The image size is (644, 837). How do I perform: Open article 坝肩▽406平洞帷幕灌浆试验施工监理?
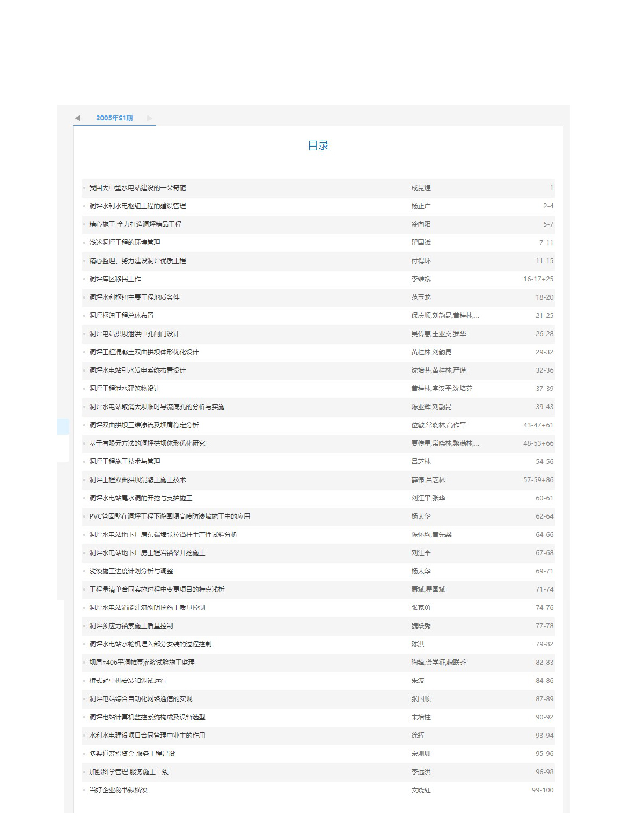pyautogui.click(x=142, y=663)
